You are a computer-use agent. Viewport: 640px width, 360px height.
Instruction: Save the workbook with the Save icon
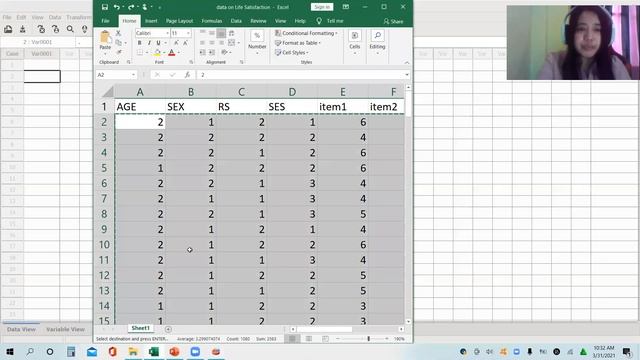pyautogui.click(x=105, y=7)
